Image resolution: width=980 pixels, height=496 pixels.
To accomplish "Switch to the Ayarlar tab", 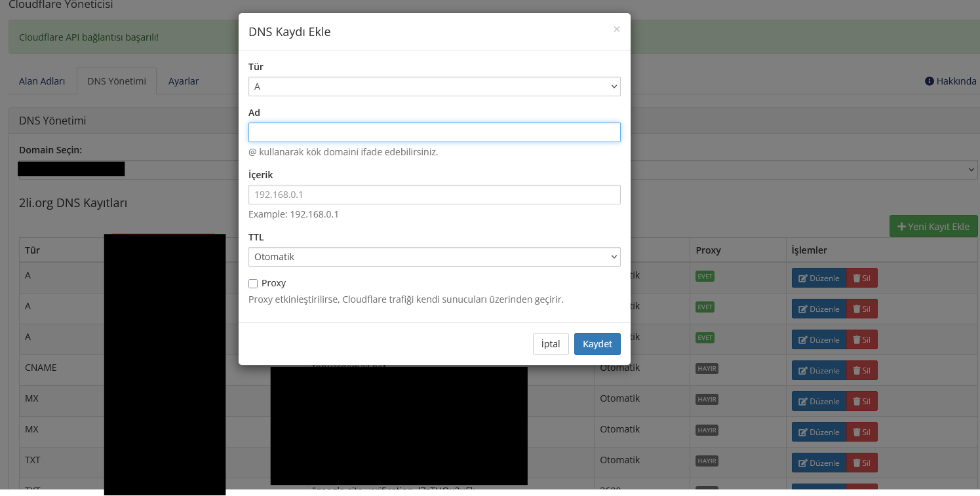I will click(183, 81).
